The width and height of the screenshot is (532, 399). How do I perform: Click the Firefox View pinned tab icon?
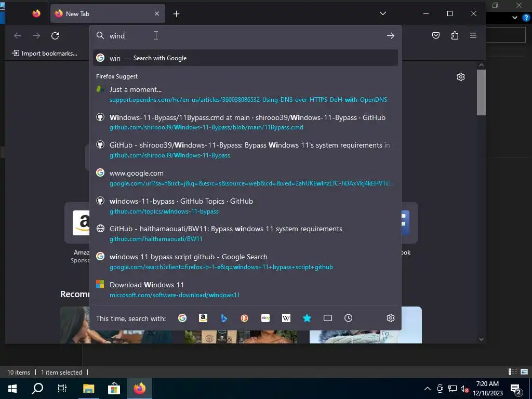pyautogui.click(x=36, y=14)
